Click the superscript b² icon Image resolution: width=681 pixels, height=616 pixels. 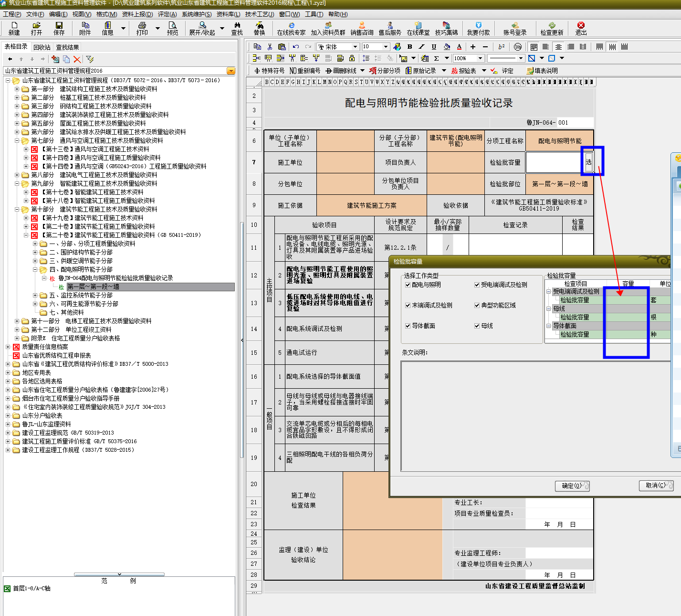tap(501, 47)
